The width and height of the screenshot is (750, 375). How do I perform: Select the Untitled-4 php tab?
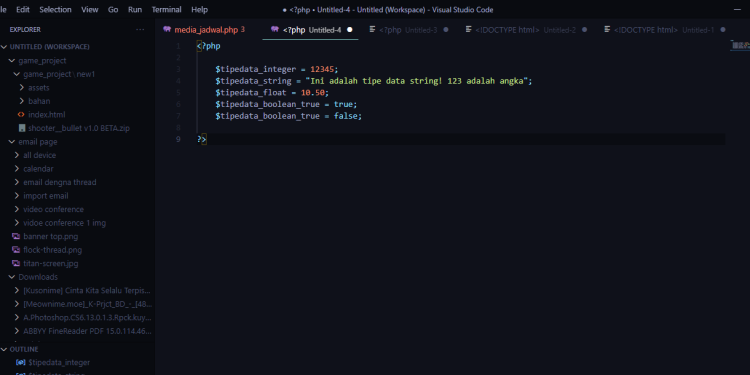[310, 30]
